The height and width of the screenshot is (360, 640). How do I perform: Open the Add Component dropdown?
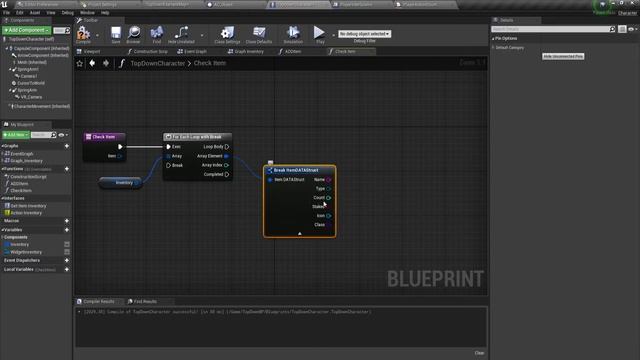point(27,30)
